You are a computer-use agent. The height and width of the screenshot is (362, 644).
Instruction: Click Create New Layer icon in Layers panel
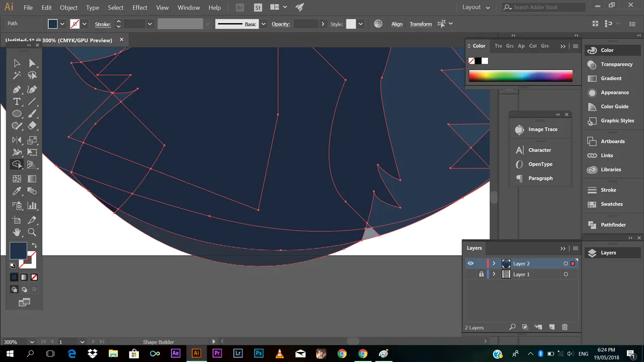(x=551, y=327)
